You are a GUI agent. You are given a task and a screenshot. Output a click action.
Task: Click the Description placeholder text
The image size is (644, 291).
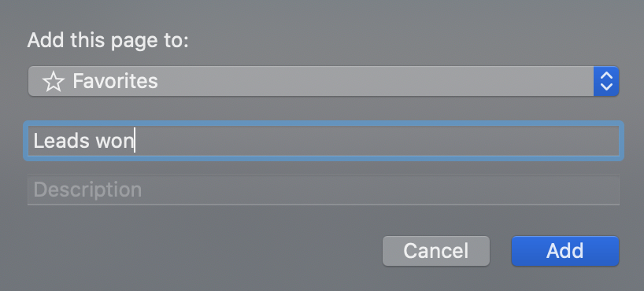point(87,190)
